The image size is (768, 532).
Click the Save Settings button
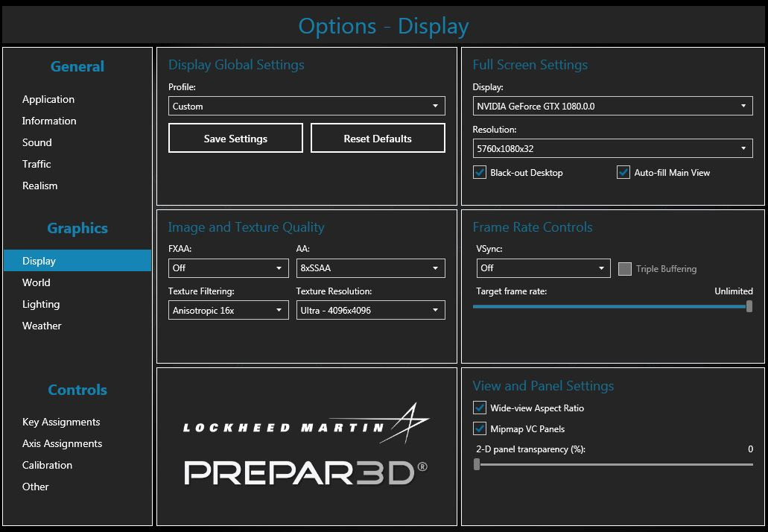coord(235,138)
